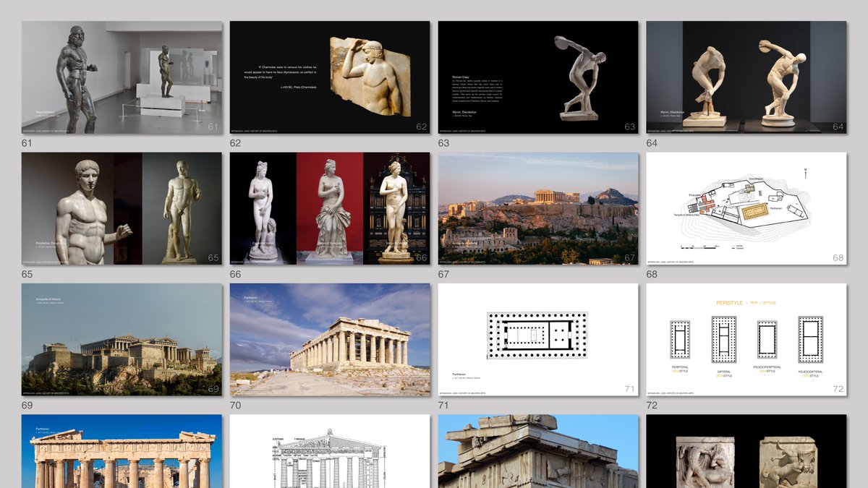Select slide 67 Acropolis sunset photo
868x488 pixels.
coord(538,208)
